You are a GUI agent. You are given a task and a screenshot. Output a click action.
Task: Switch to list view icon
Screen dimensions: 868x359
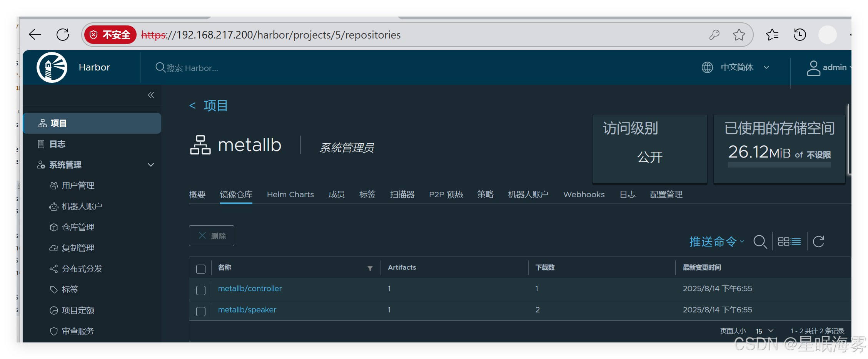(796, 242)
